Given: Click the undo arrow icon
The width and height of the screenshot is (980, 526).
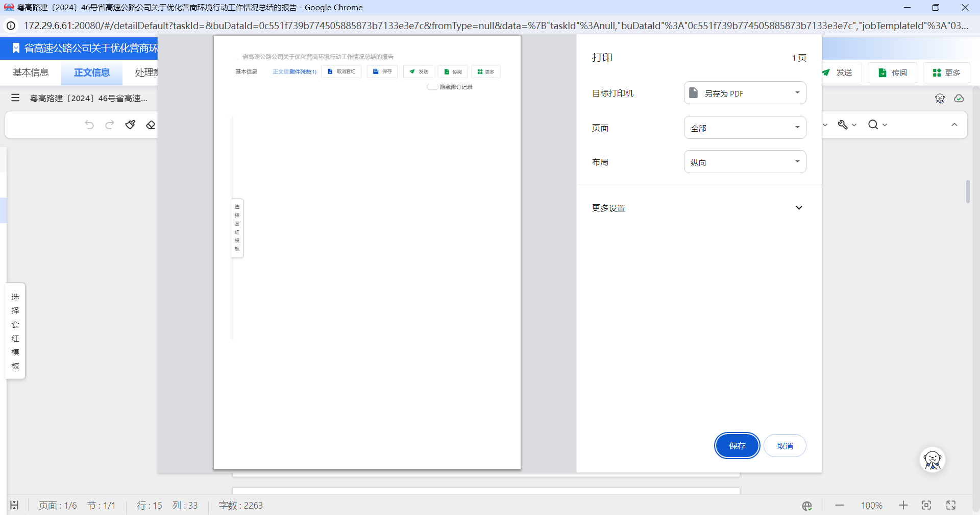Looking at the screenshot, I should click(89, 125).
